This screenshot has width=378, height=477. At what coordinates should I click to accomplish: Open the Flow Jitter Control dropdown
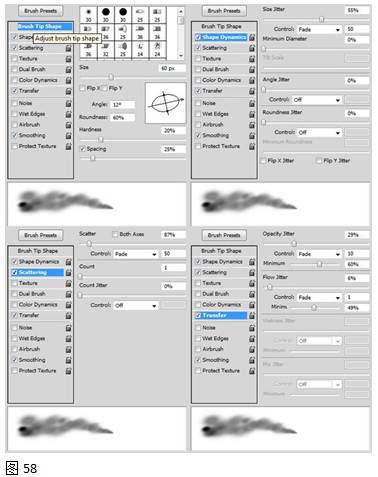coord(320,297)
